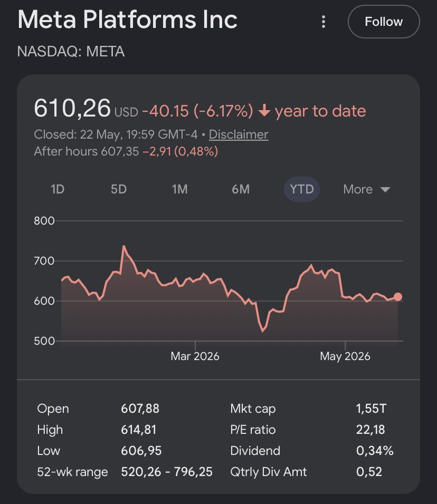Switch chart to 1M range

coord(179,189)
